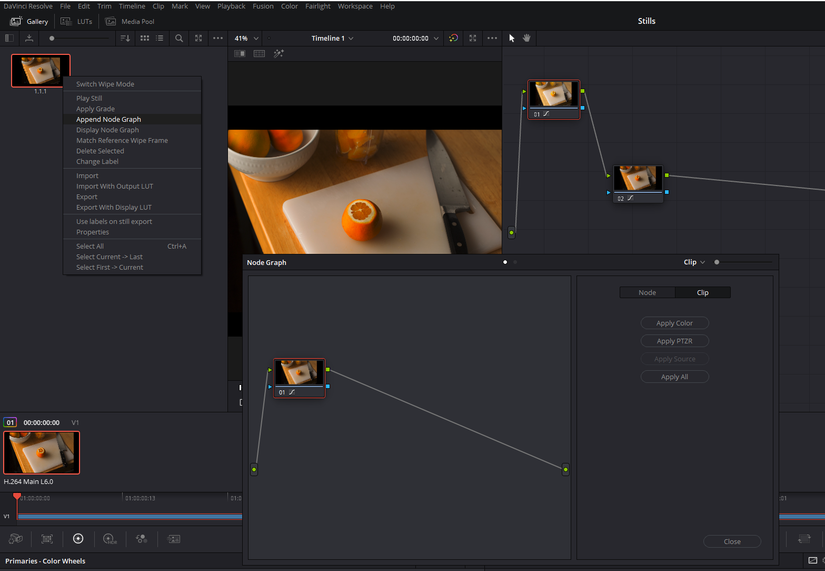The height and width of the screenshot is (571, 825).
Task: Toggle Clip mode in Node Graph panel
Action: pyautogui.click(x=702, y=292)
